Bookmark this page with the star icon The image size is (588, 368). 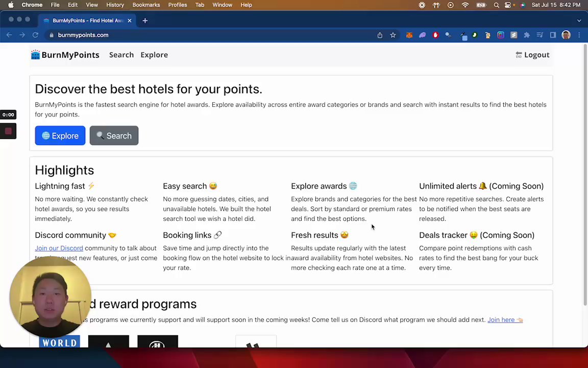coord(393,35)
